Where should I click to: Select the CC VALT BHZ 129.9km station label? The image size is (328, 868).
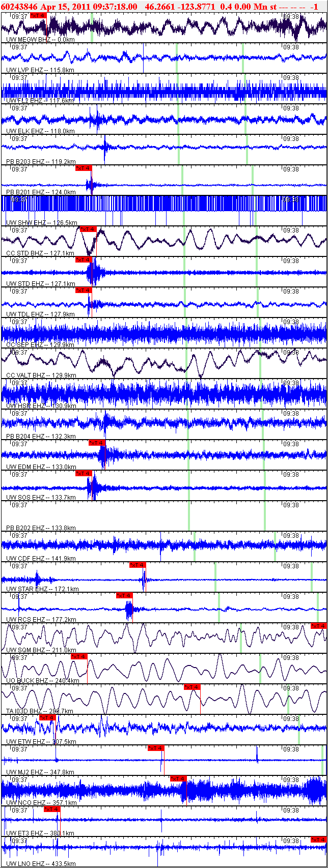pos(41,375)
